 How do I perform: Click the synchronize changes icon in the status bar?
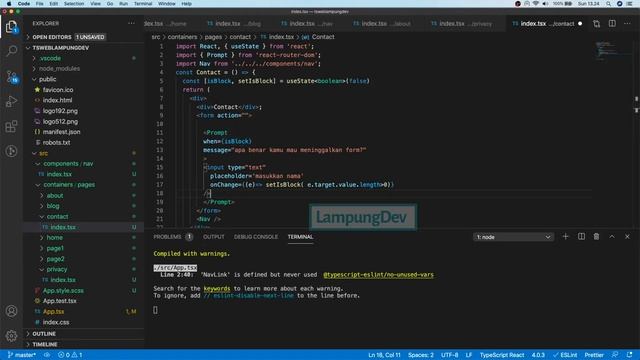(x=47, y=355)
